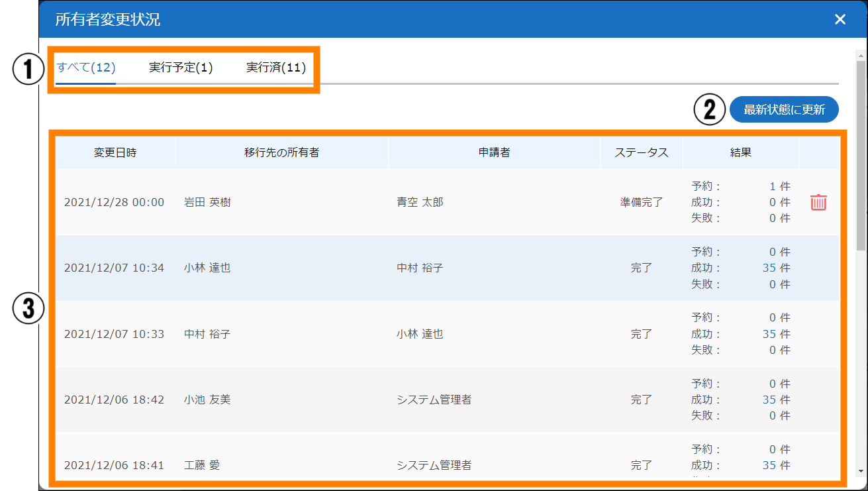Click the 準備完了 status in first row
The width and height of the screenshot is (868, 491).
point(641,202)
